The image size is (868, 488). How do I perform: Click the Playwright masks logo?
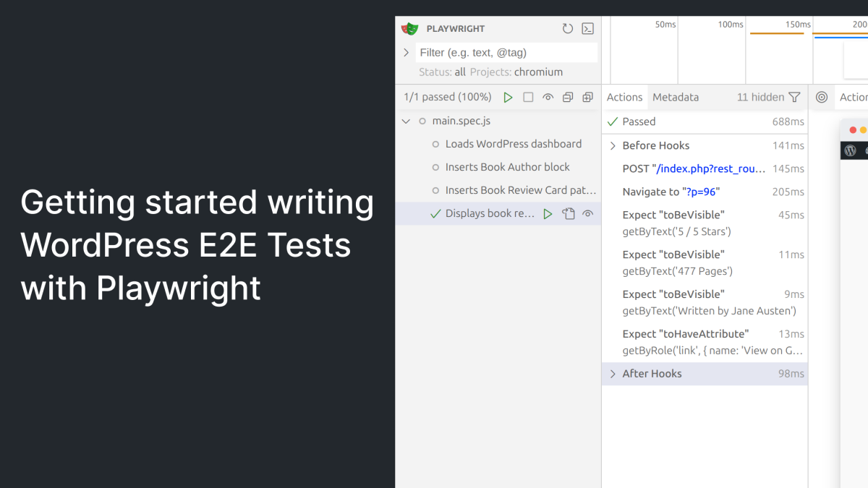[410, 29]
